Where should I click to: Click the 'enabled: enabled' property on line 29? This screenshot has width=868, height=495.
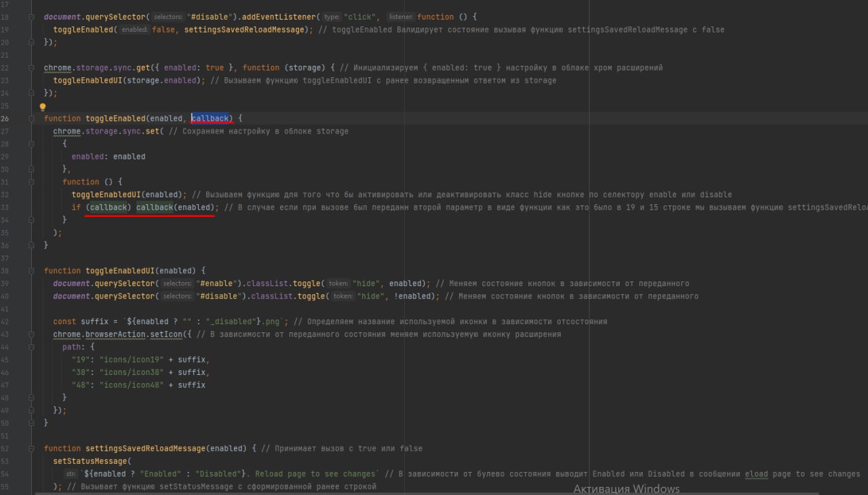(x=108, y=157)
